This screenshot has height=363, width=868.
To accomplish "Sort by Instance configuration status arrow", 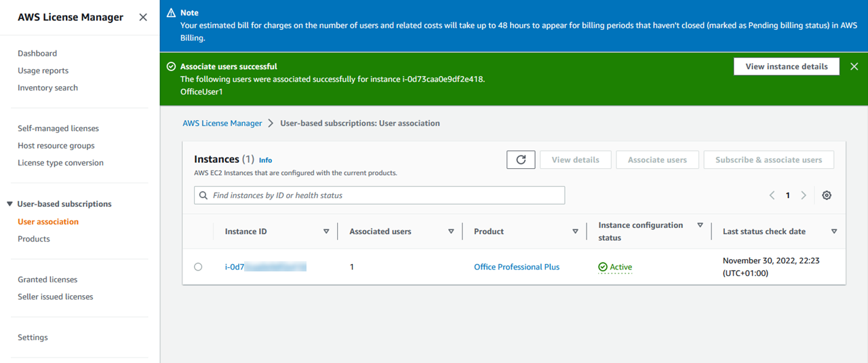I will tap(701, 225).
